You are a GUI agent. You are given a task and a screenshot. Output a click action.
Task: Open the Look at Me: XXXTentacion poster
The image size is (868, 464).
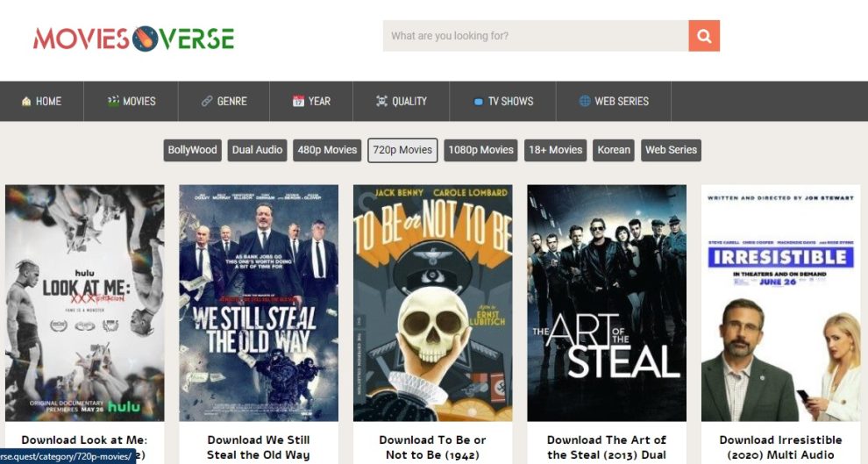(x=85, y=303)
